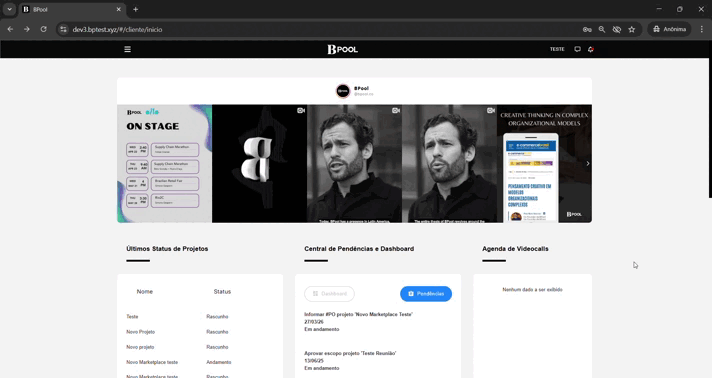The height and width of the screenshot is (378, 712).
Task: Click the Anônima incognito profile button
Action: pyautogui.click(x=669, y=29)
